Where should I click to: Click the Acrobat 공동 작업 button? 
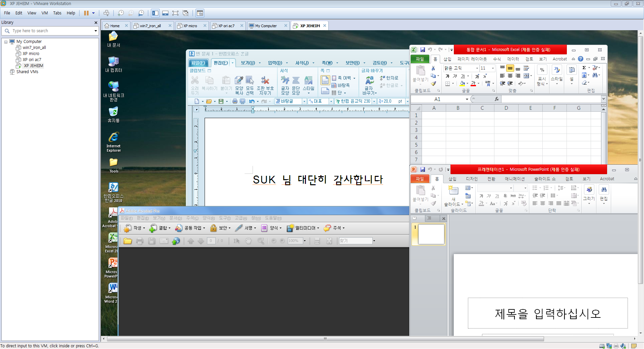[x=190, y=228]
